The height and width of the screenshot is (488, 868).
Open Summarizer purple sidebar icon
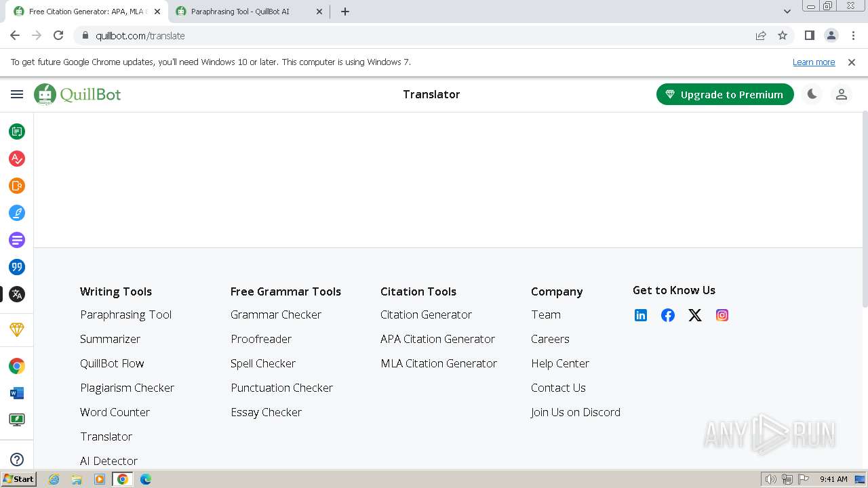[x=17, y=240]
